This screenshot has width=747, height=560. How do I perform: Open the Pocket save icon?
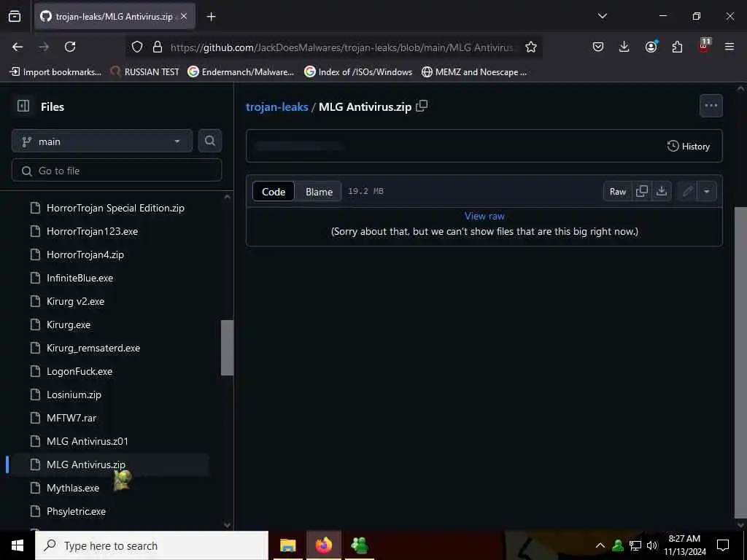(x=598, y=47)
